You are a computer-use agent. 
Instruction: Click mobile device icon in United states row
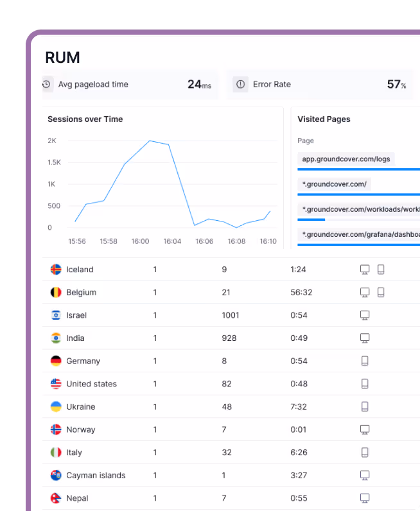[x=365, y=384]
